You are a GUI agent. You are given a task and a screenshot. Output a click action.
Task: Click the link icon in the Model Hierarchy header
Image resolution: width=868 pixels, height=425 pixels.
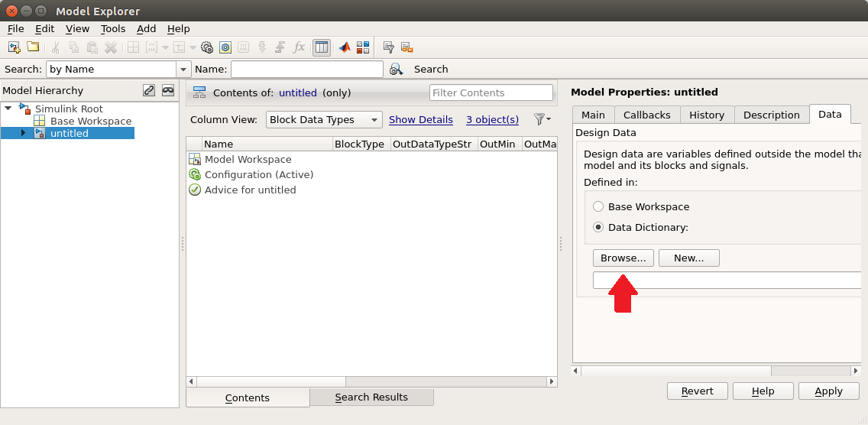point(149,90)
